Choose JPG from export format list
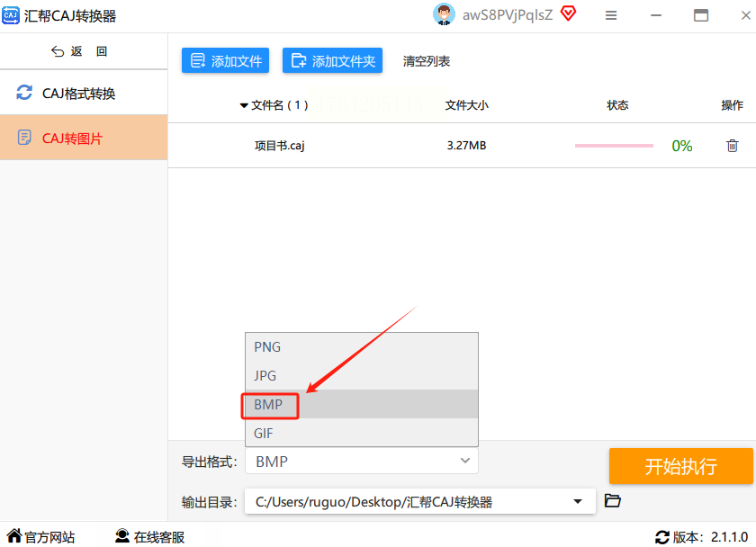Image resolution: width=756 pixels, height=547 pixels. pyautogui.click(x=362, y=375)
